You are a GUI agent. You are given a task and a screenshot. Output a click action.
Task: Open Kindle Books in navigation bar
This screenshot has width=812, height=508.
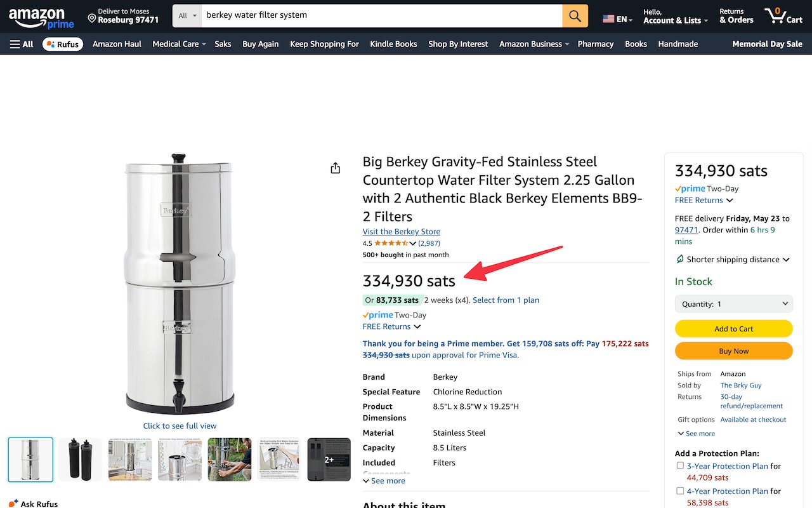point(393,44)
